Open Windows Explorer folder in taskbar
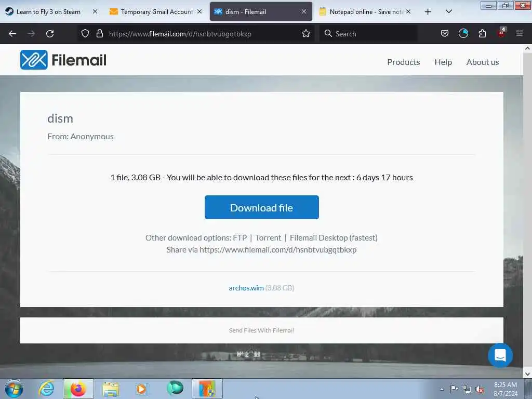 pos(111,389)
